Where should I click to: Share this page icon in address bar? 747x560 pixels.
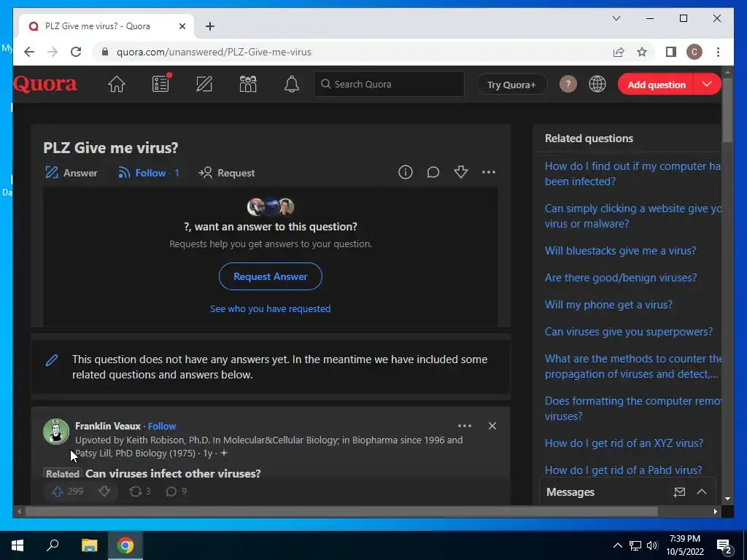pos(619,52)
